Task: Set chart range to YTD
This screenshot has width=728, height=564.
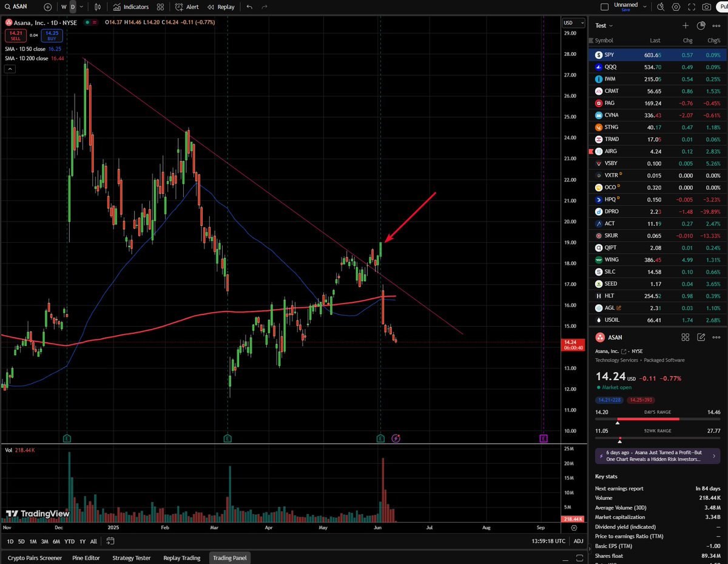Action: (x=69, y=541)
